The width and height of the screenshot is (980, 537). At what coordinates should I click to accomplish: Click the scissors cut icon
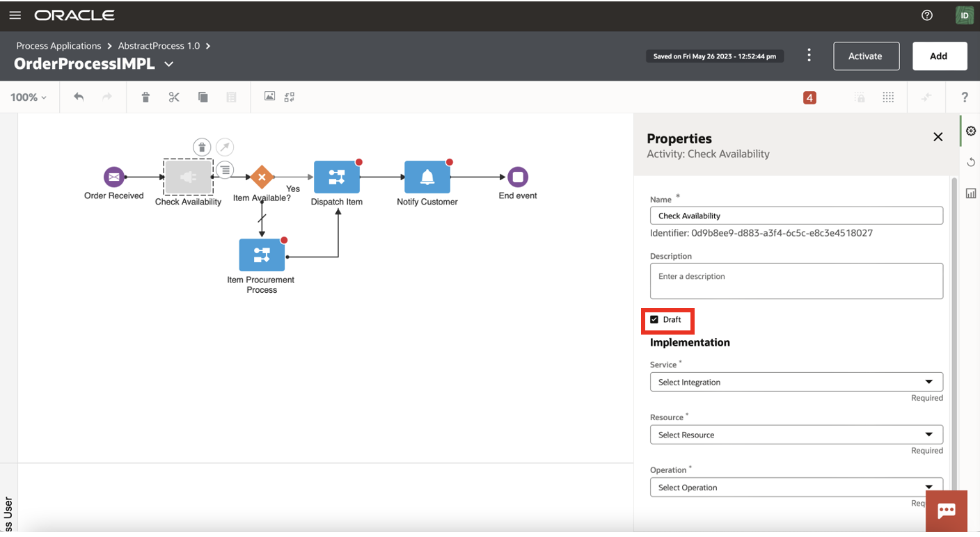[174, 97]
